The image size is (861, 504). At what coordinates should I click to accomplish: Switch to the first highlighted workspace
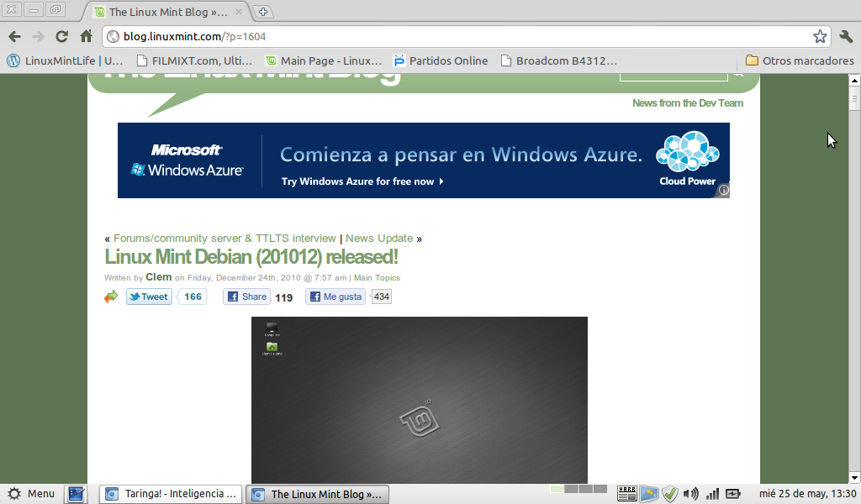[x=557, y=489]
